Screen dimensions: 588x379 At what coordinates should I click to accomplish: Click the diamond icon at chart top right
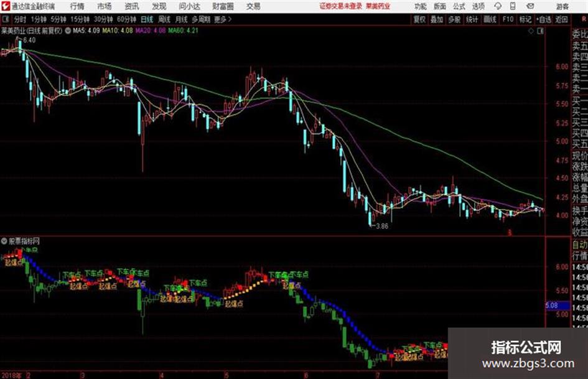tap(531, 31)
